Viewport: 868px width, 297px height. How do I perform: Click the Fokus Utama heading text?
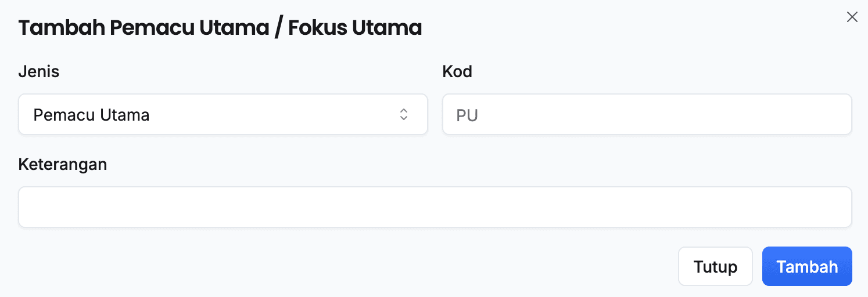pos(355,28)
